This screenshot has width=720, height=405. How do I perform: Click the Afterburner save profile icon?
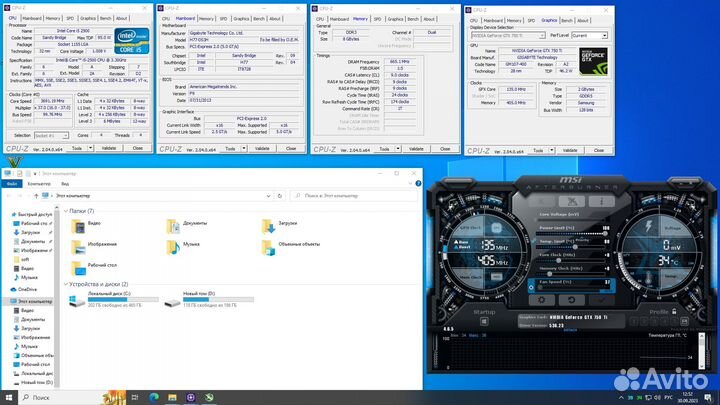[684, 321]
